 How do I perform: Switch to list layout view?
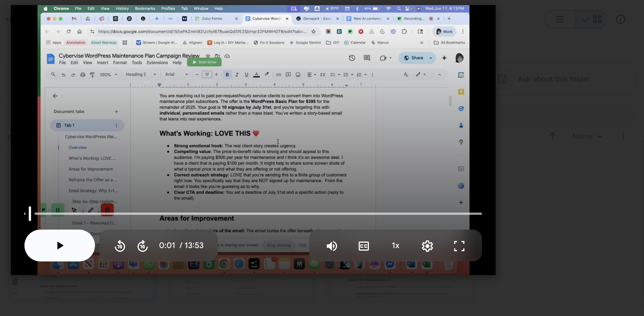click(x=560, y=19)
